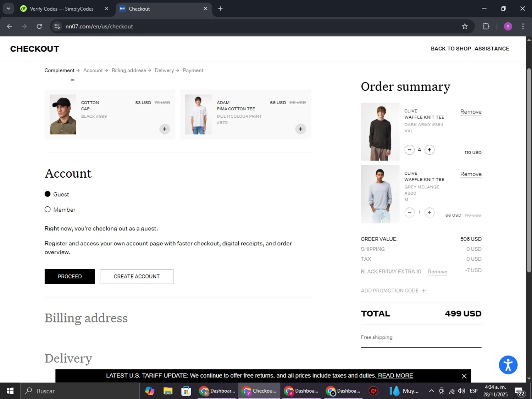Go back to the previous page
Screen dimensions: 532x399
point(9,26)
